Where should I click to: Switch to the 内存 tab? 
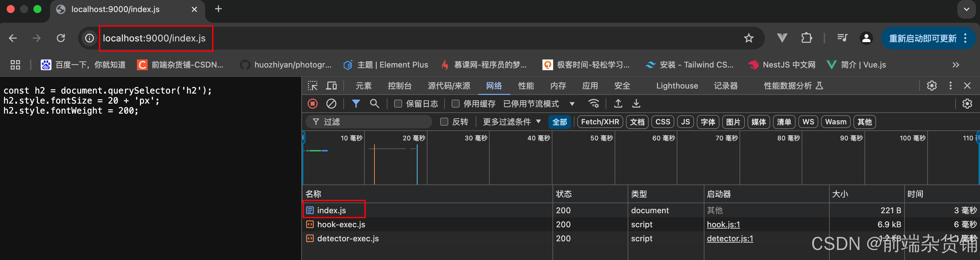(558, 86)
